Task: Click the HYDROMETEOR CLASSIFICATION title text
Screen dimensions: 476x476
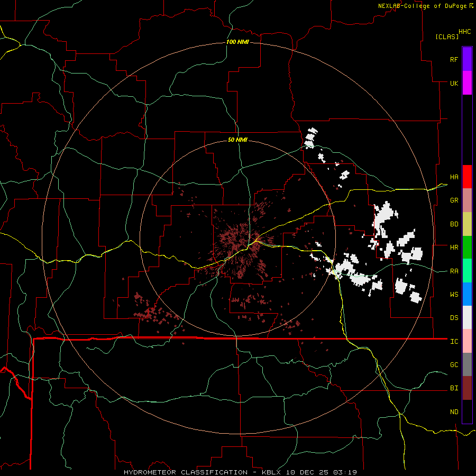Action: (186, 472)
